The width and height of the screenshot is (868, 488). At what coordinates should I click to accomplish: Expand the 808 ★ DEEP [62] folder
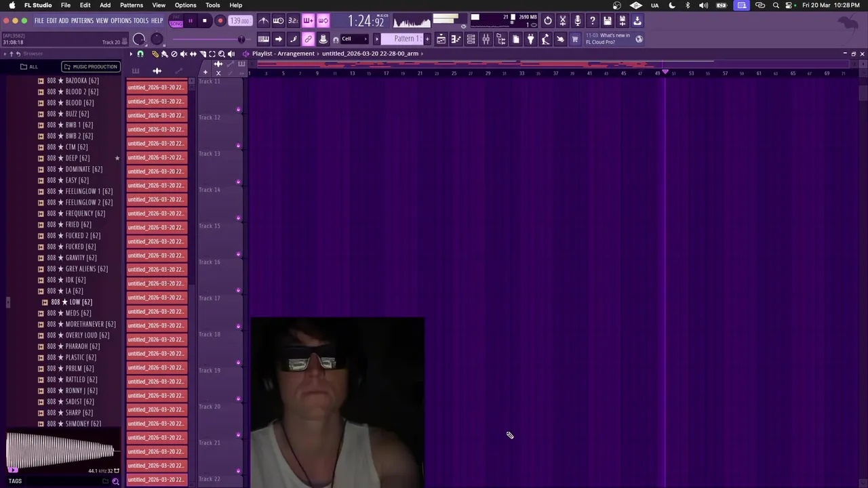(x=41, y=158)
